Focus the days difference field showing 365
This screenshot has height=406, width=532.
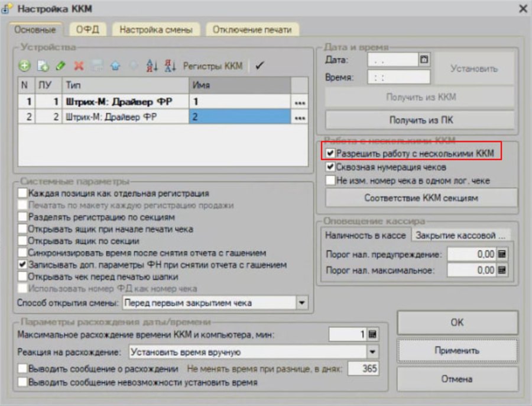point(364,368)
